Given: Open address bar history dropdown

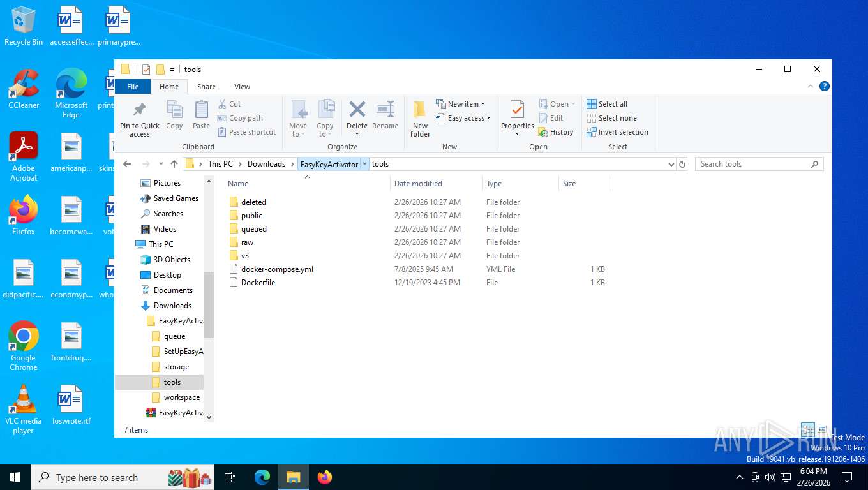Looking at the screenshot, I should pos(671,164).
